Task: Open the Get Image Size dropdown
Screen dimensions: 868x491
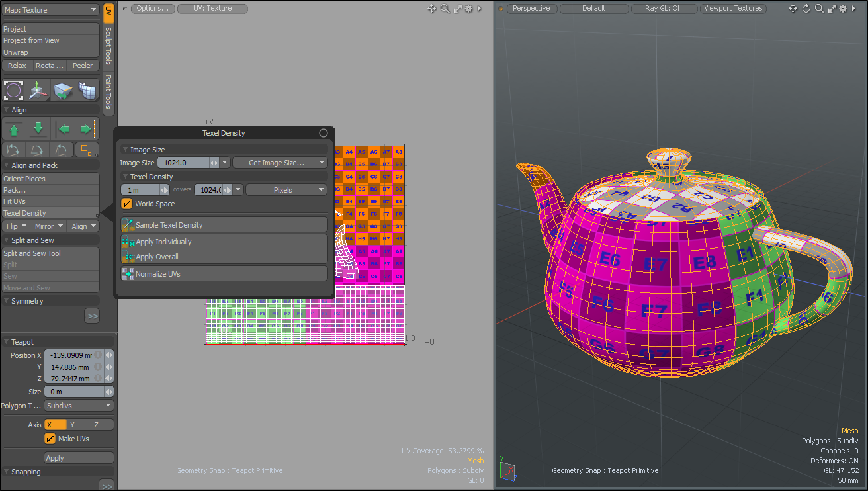Action: pos(280,163)
